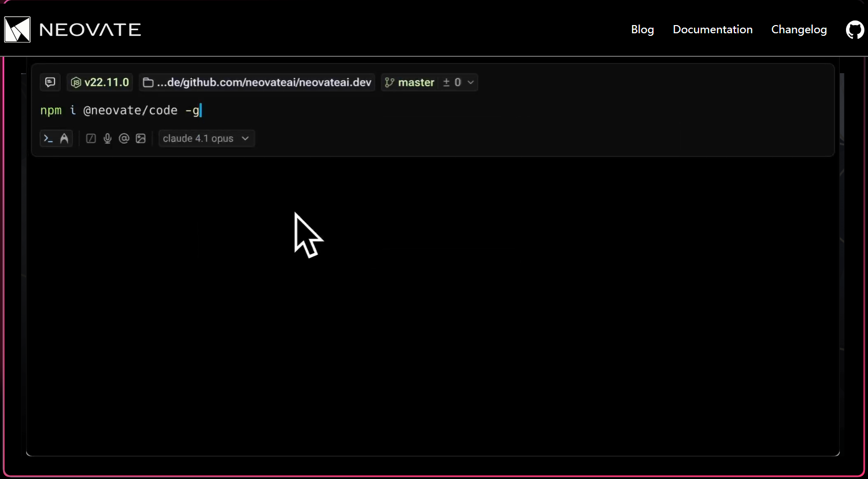This screenshot has height=479, width=868.
Task: Click the neovateai.dev folder path chip
Action: click(x=257, y=82)
